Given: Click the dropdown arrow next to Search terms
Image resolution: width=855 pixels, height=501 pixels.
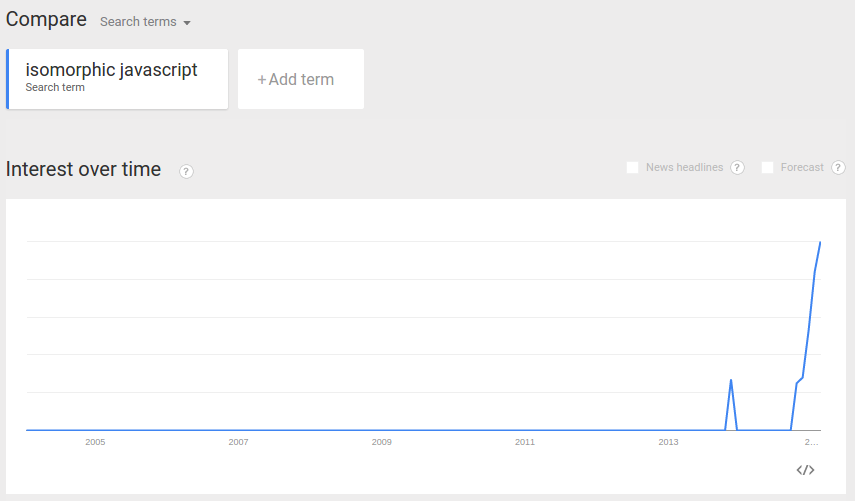Looking at the screenshot, I should tap(187, 23).
